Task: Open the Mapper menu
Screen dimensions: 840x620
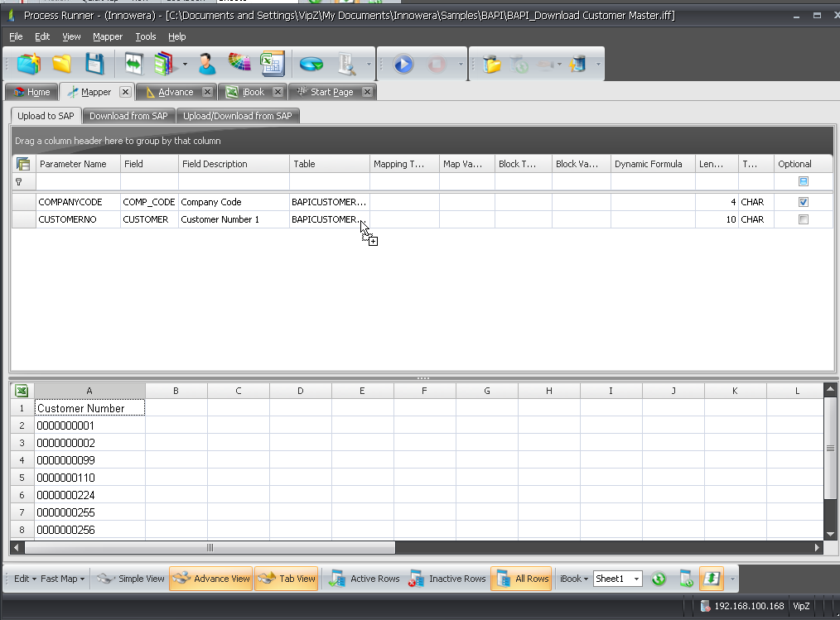Action: (x=107, y=36)
